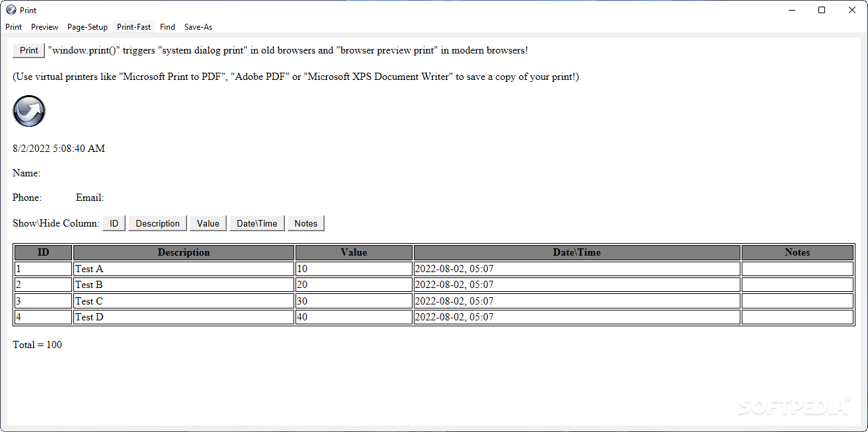Open the Preview menu
Screen dimensions: 868x432
coord(45,27)
